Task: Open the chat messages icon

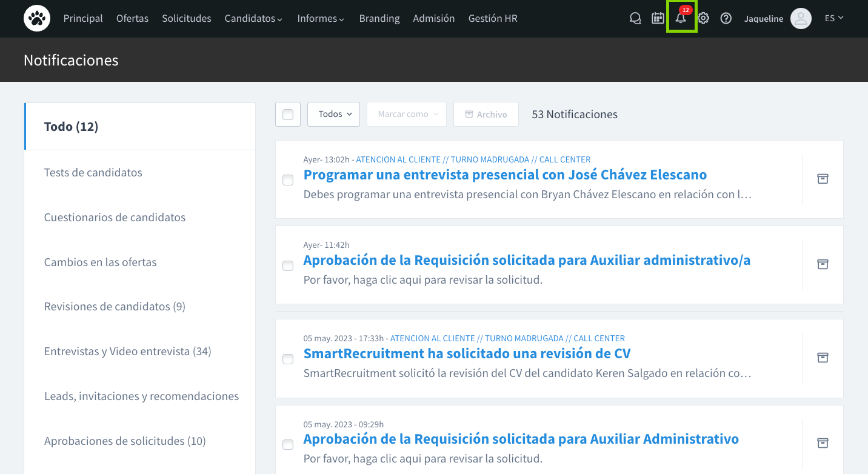Action: click(635, 18)
